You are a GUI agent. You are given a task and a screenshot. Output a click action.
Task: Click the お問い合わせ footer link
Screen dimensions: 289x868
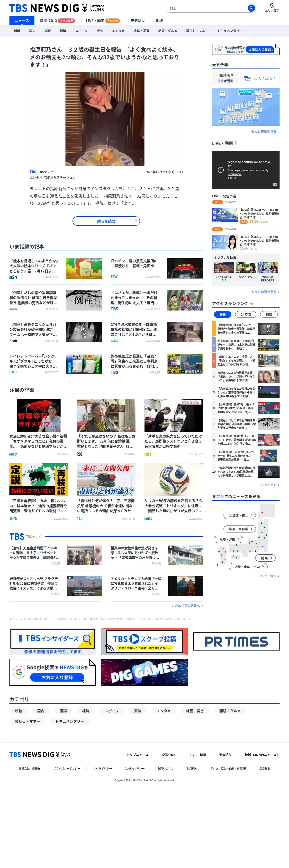point(165,769)
